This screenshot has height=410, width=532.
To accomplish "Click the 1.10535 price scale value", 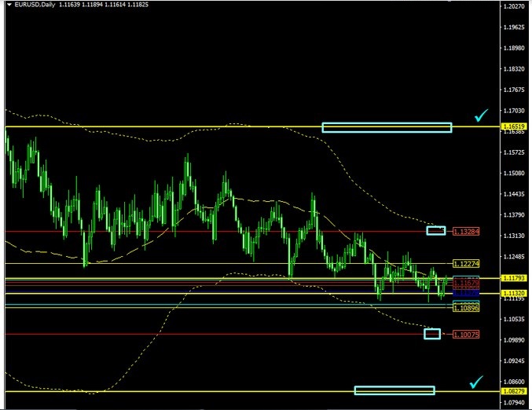I will tap(514, 319).
